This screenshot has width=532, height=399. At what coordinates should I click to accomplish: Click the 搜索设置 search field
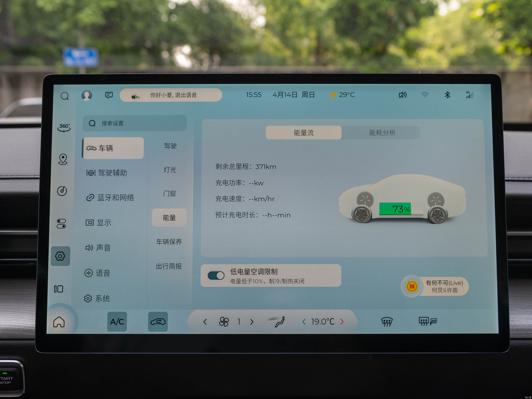coord(135,123)
